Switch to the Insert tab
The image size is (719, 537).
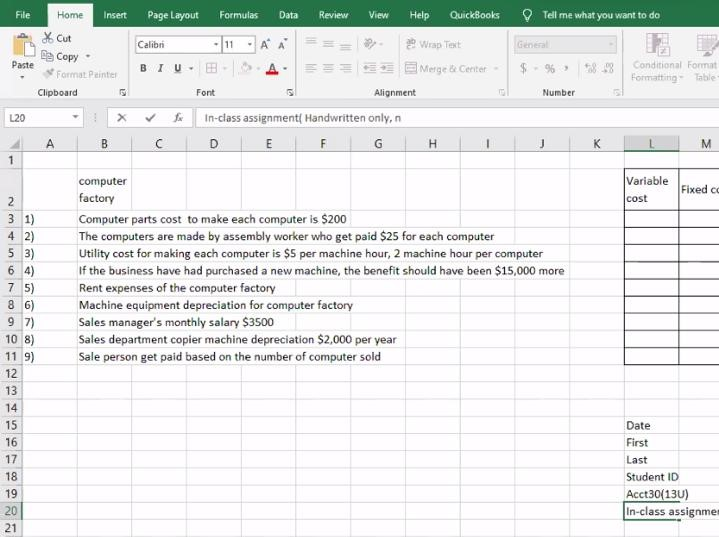point(115,15)
